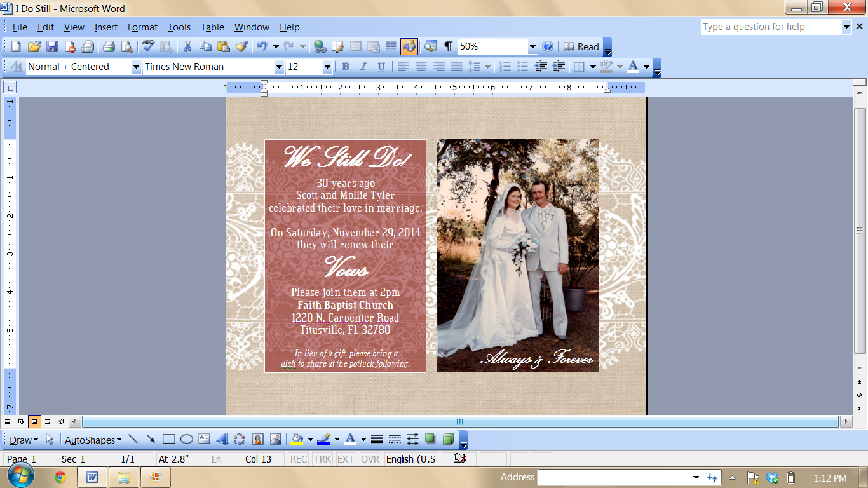Insert Clip Art
The image size is (868, 488).
(x=257, y=439)
